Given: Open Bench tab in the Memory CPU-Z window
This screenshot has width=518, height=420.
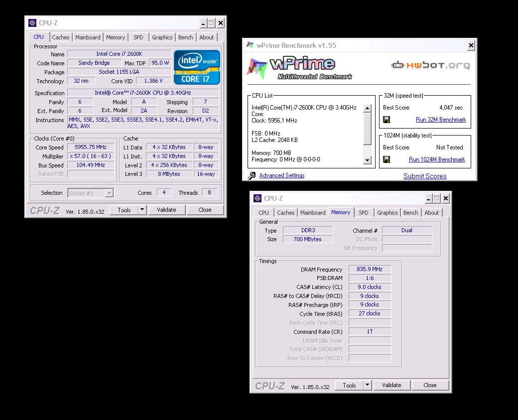Looking at the screenshot, I should (411, 213).
